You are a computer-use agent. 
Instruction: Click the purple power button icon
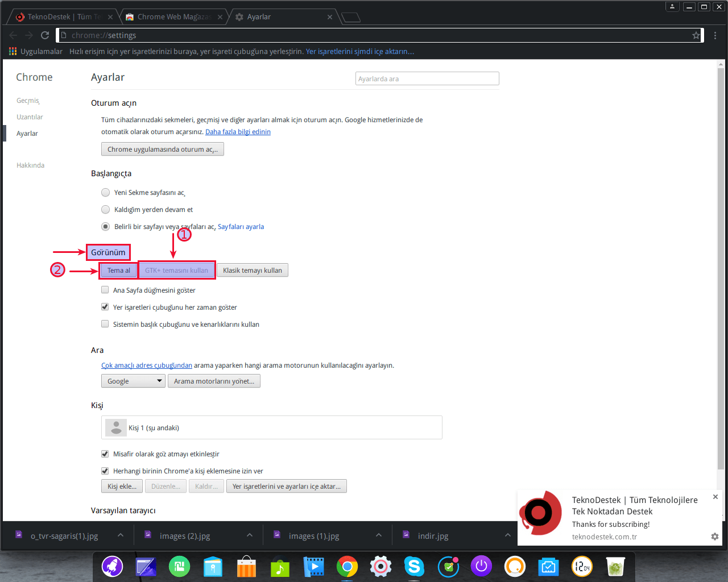pyautogui.click(x=482, y=566)
